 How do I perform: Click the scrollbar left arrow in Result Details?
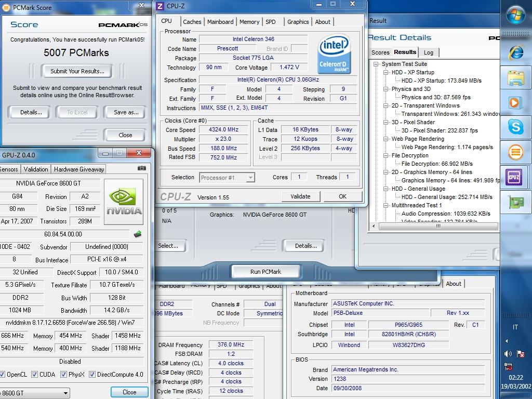point(374,226)
